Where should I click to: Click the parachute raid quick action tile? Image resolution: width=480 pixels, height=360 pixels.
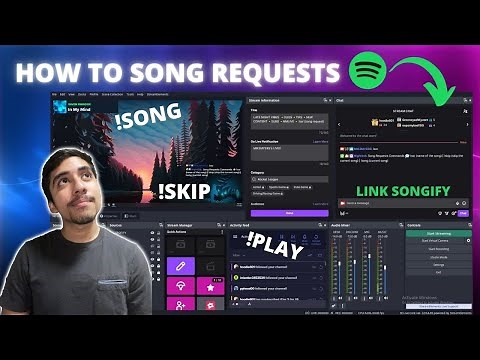point(181,287)
